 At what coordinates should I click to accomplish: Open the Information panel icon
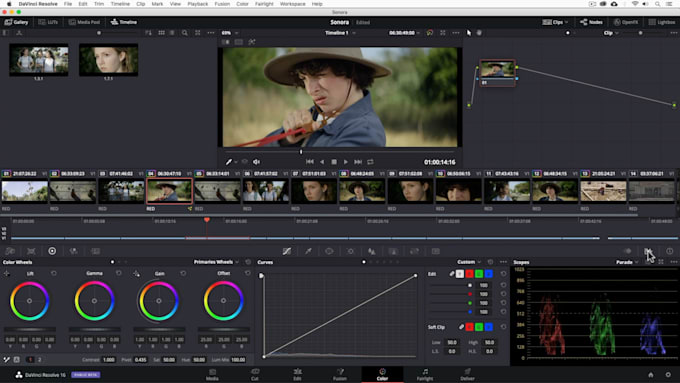[x=670, y=251]
